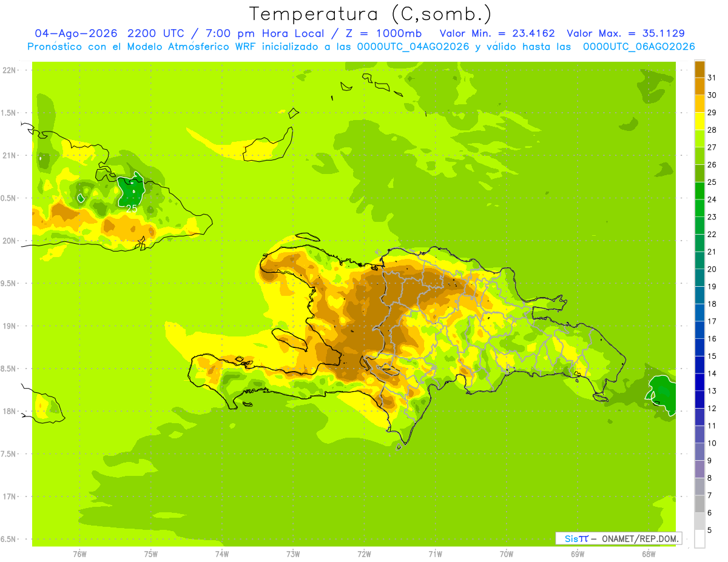Image resolution: width=728 pixels, height=562 pixels.
Task: Click the legend value "5"
Action: [x=709, y=530]
